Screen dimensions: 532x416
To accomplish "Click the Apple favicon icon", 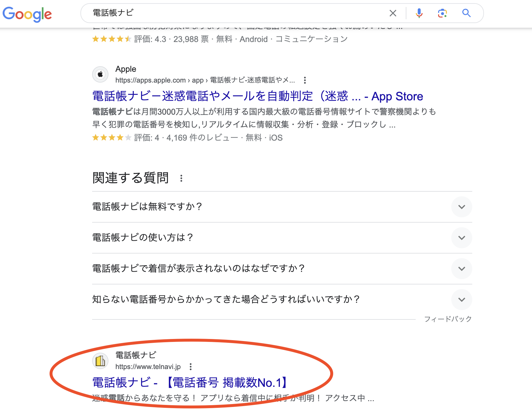I will (100, 74).
